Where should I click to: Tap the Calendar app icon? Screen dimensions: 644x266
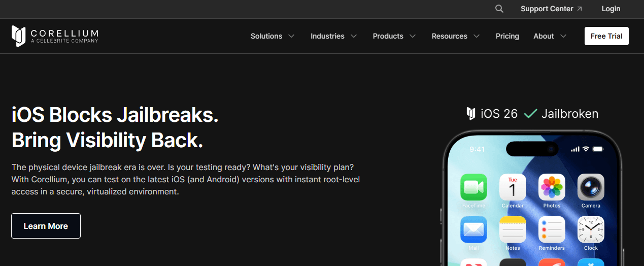(x=513, y=187)
